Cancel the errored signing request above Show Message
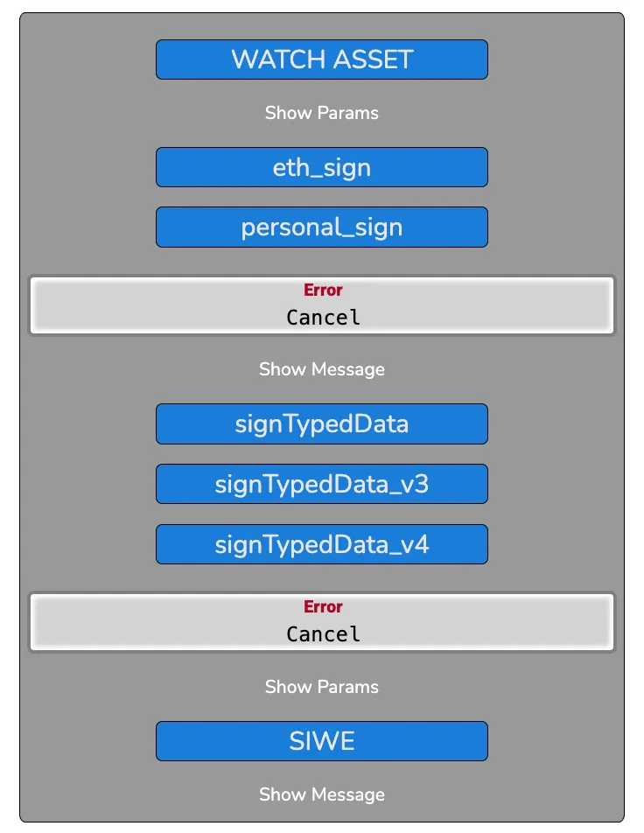This screenshot has width=644, height=833. tap(322, 317)
